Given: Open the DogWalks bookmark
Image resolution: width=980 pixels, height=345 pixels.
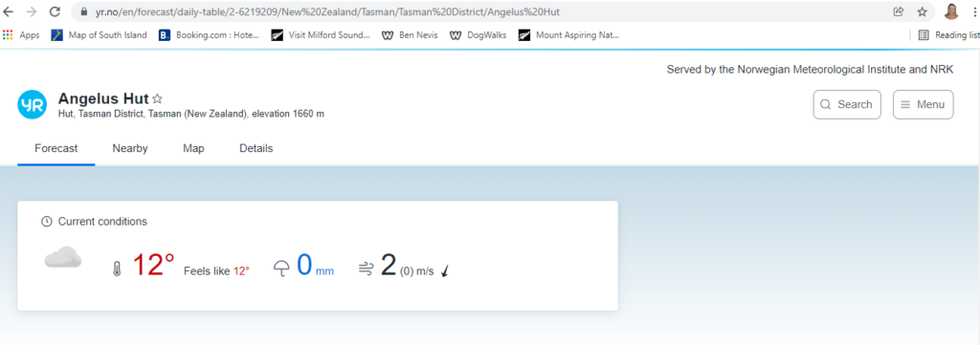Looking at the screenshot, I should 479,35.
